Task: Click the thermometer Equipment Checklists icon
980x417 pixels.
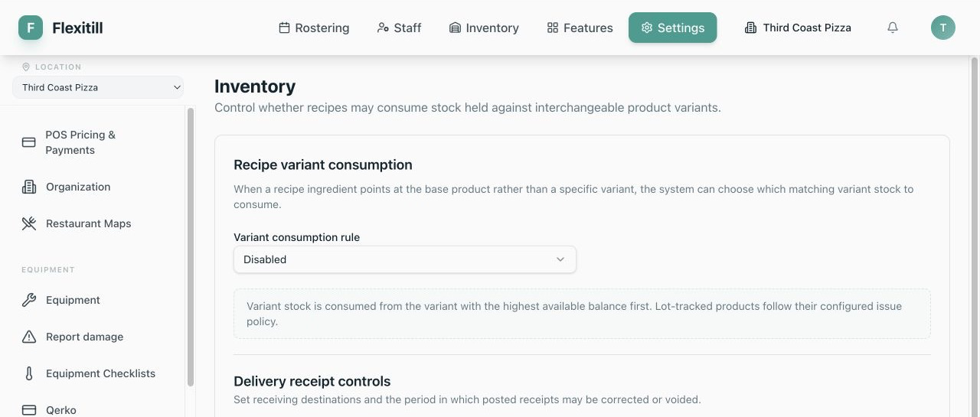Action: 29,373
